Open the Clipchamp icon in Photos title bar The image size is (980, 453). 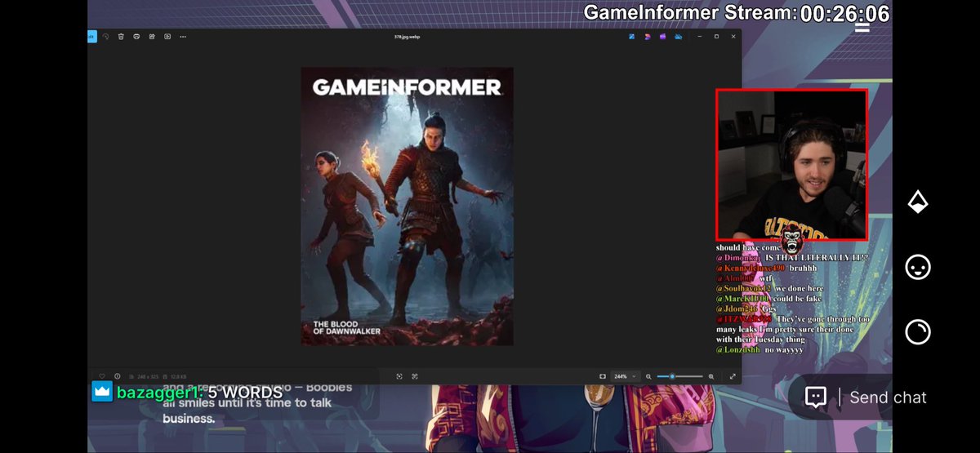648,36
